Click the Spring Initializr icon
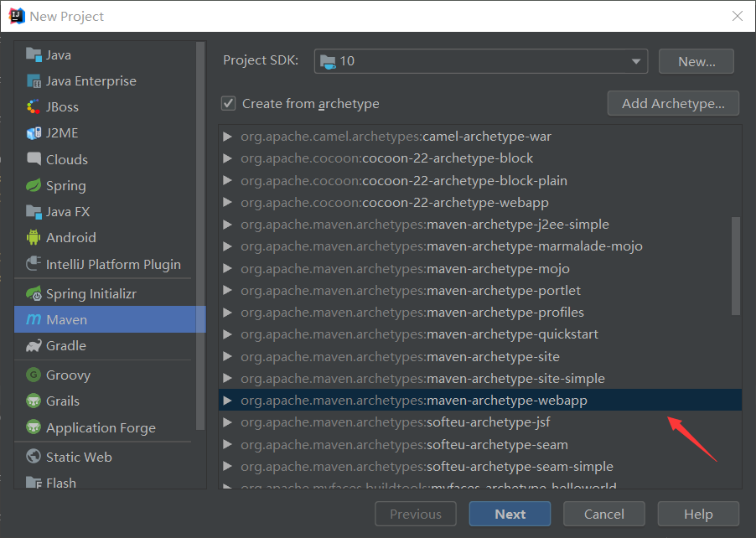The height and width of the screenshot is (538, 756). [34, 293]
